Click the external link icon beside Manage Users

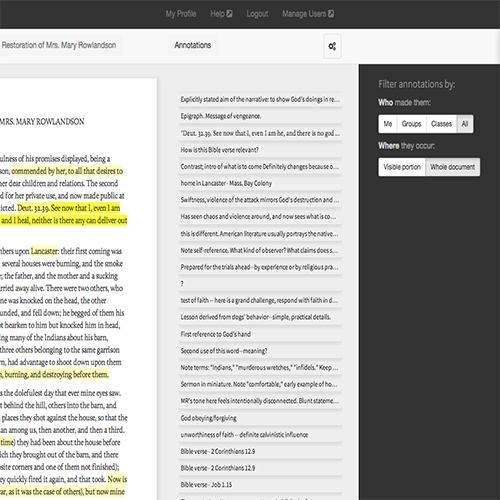coord(331,14)
